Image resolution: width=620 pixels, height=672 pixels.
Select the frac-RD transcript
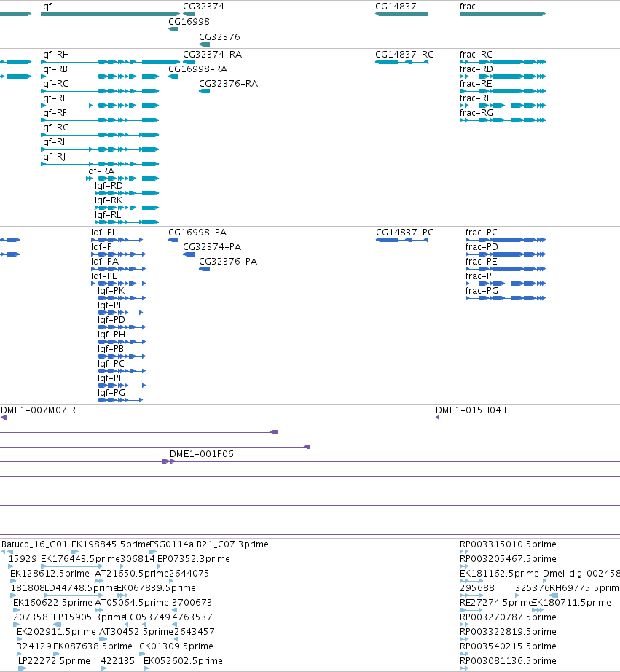[x=503, y=77]
